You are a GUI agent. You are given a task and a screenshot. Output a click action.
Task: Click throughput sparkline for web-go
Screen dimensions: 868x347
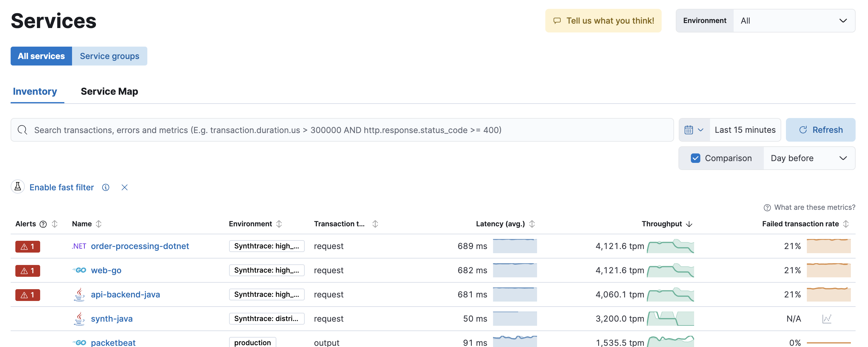coord(670,270)
